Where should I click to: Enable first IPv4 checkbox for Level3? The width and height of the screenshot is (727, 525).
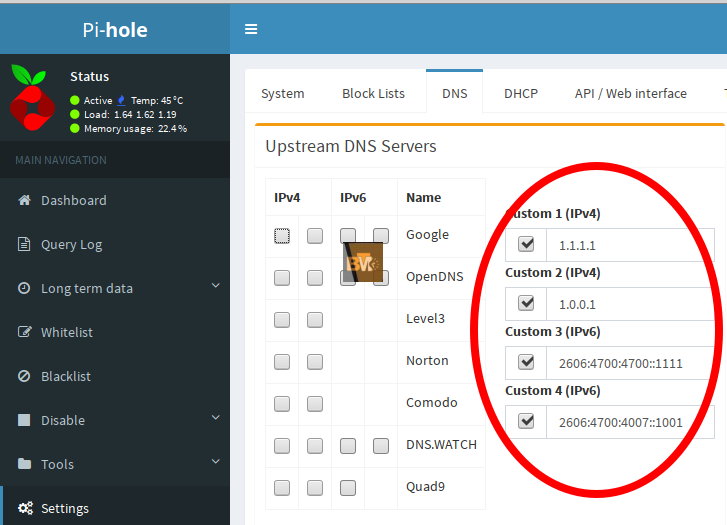[x=282, y=320]
